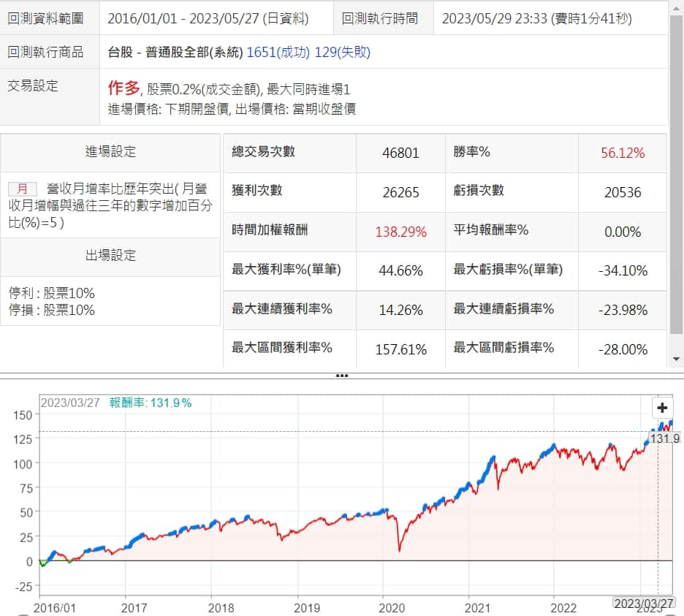
Task: Click the plus zoom button on chart
Action: pyautogui.click(x=662, y=408)
